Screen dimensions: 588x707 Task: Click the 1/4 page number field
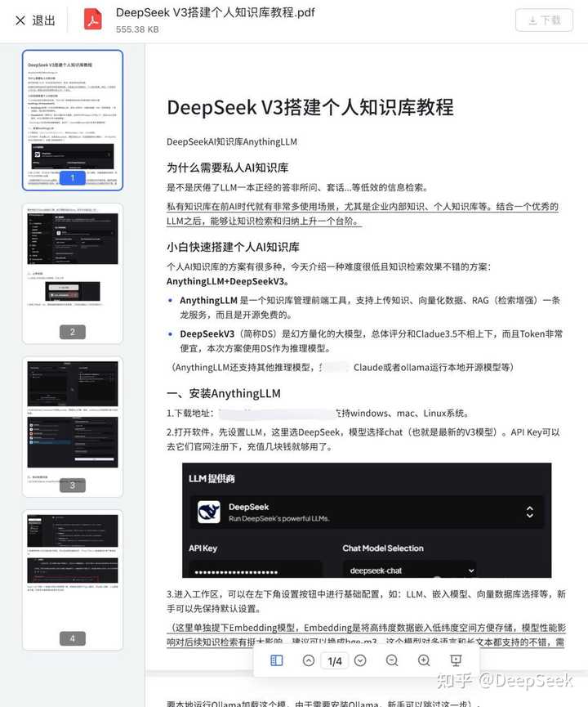334,661
